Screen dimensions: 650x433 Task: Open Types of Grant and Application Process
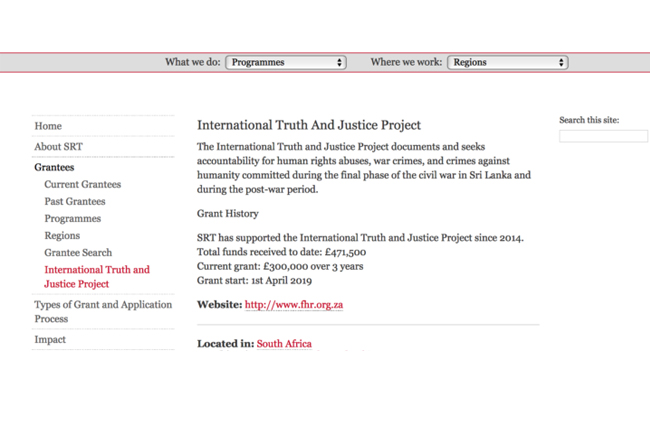pyautogui.click(x=103, y=312)
